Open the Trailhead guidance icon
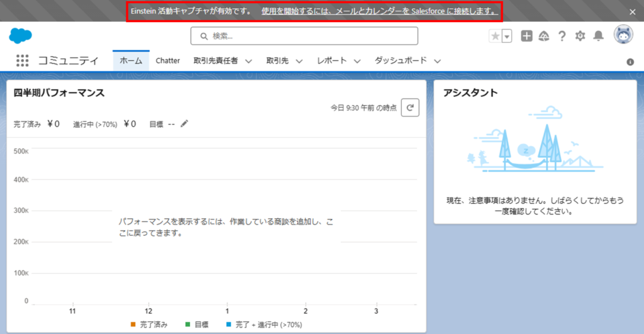 [x=544, y=36]
